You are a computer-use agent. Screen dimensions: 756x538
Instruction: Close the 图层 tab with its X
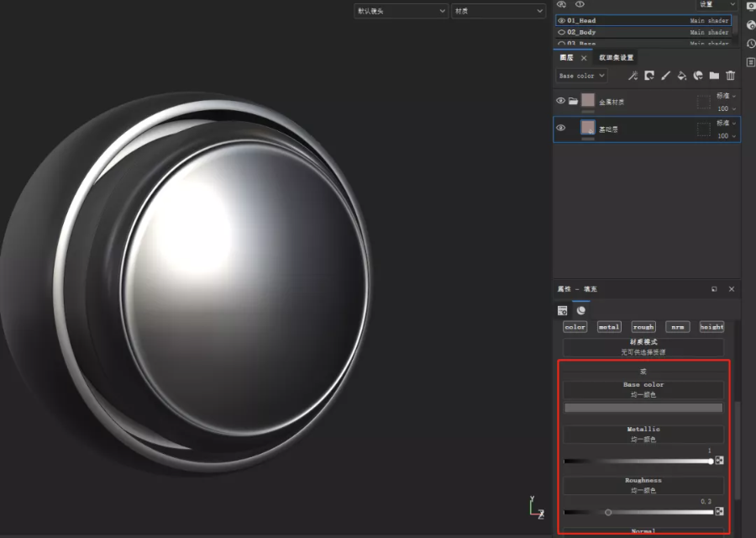click(584, 58)
